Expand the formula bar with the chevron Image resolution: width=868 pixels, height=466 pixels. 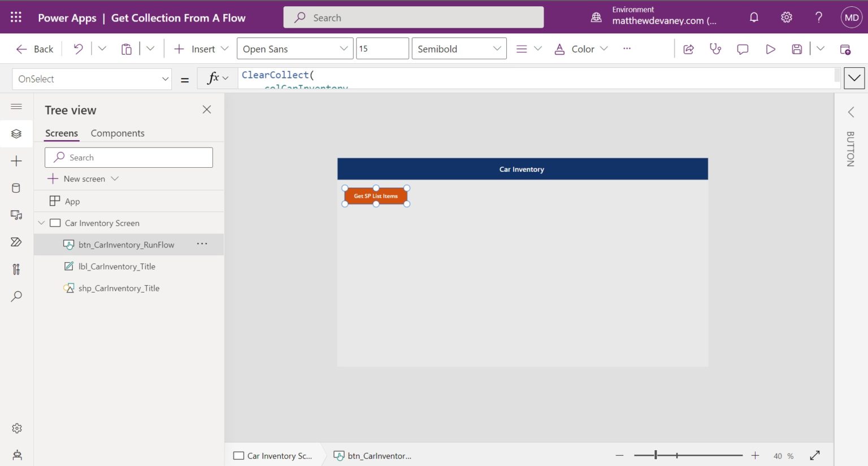tap(854, 78)
